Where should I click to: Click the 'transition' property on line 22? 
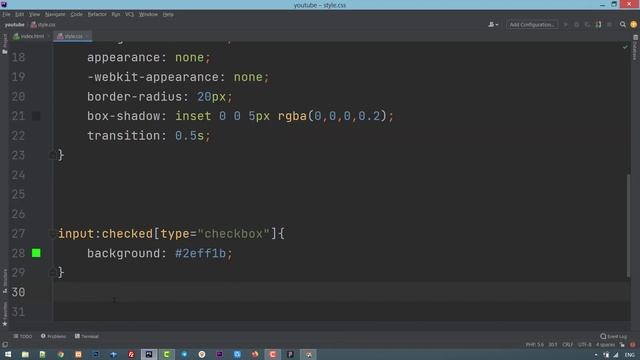click(123, 136)
